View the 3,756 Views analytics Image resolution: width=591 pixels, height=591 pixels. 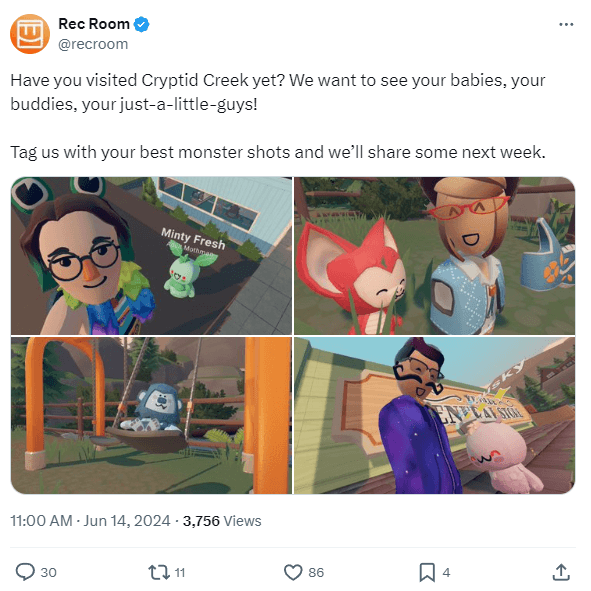(x=222, y=521)
